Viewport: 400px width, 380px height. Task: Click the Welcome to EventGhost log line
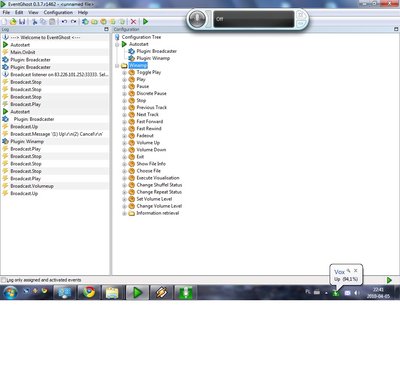coord(45,37)
